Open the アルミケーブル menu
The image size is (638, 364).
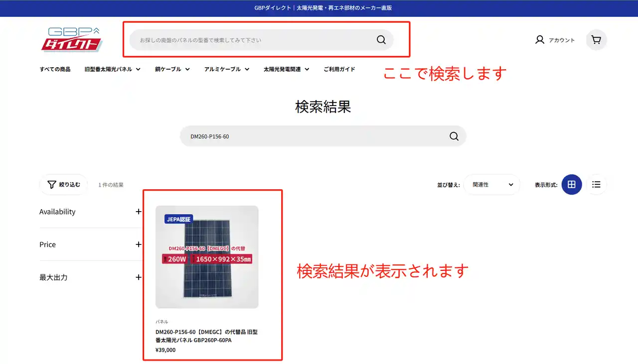[226, 69]
